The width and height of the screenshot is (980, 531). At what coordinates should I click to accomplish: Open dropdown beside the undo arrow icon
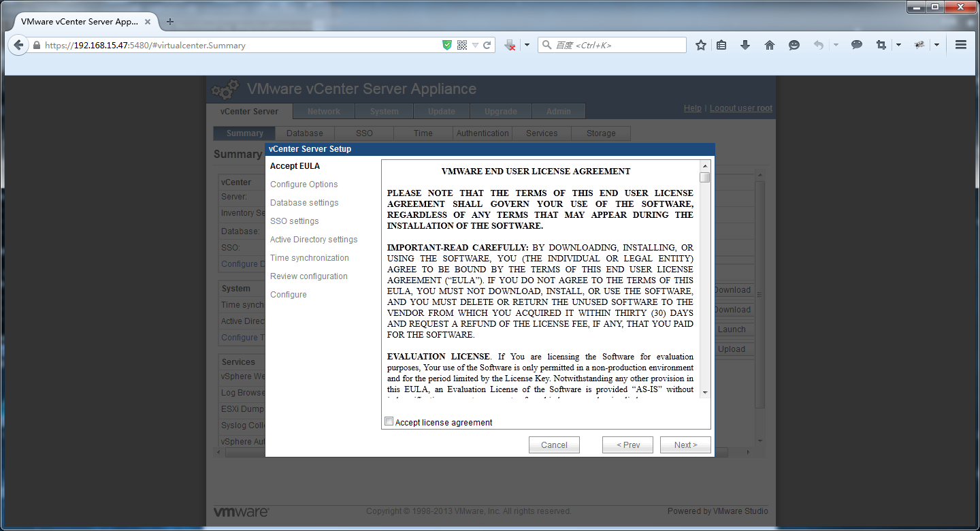(x=836, y=45)
